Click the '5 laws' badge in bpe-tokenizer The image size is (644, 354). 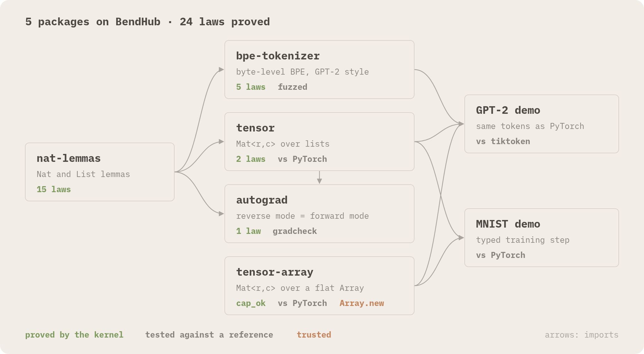coord(251,87)
